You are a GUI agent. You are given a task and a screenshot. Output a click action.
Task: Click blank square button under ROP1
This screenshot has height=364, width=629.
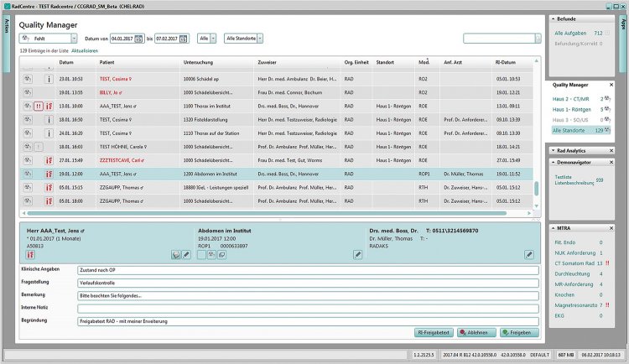click(x=201, y=254)
